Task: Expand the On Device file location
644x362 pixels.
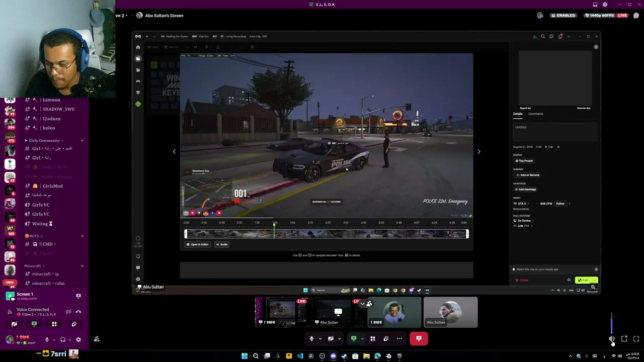Action: (x=524, y=221)
